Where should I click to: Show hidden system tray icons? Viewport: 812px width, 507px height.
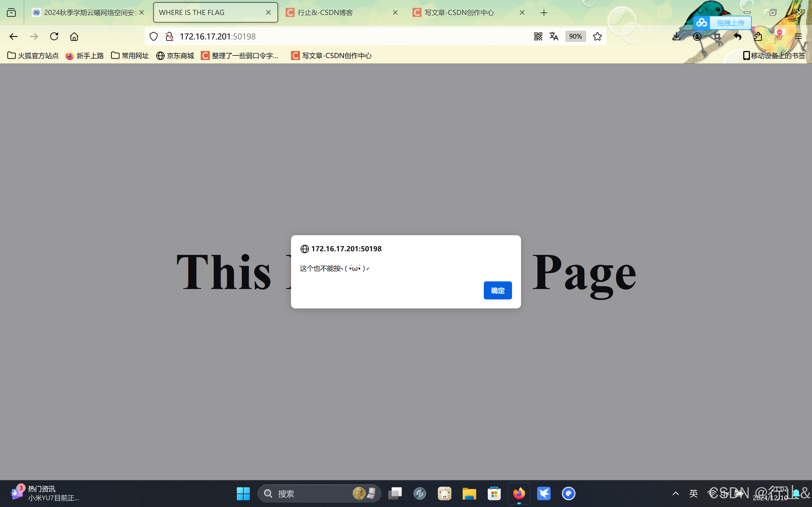(676, 493)
